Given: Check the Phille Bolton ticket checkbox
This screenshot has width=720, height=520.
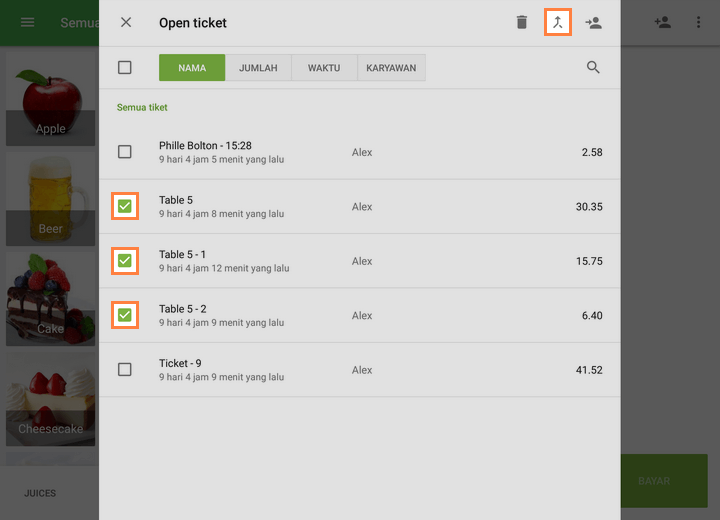Looking at the screenshot, I should (x=125, y=152).
